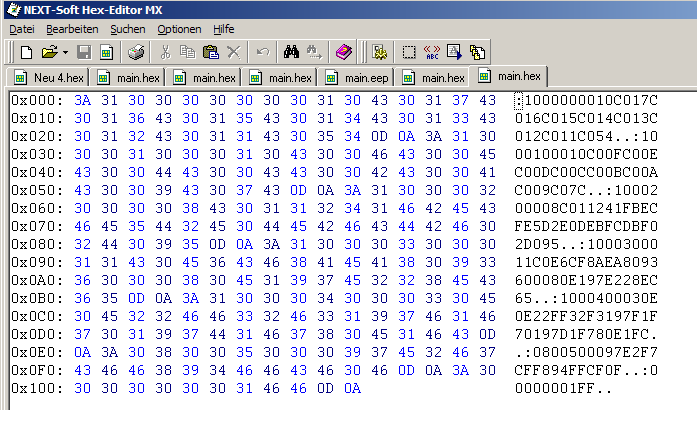
Task: Open help book icon
Action: pos(344,52)
